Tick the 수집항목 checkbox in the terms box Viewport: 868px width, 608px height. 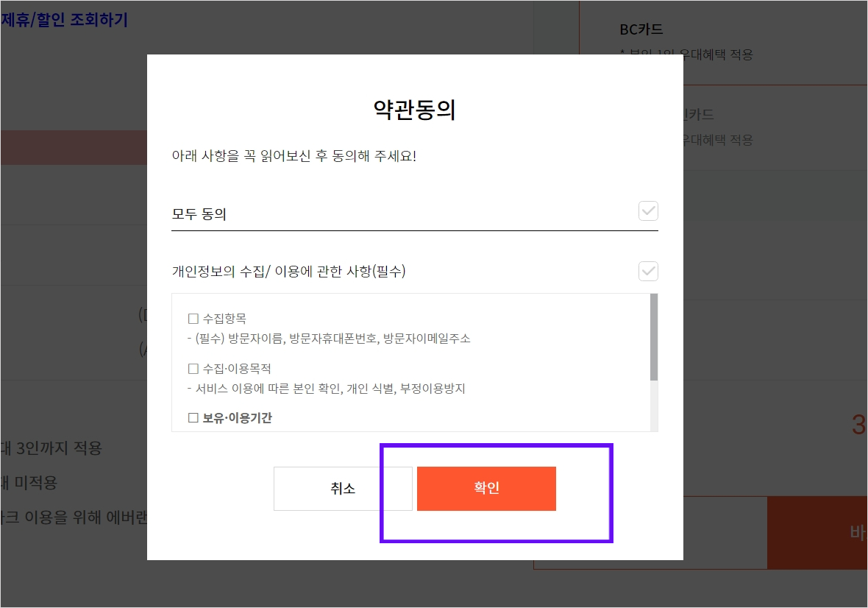(x=193, y=317)
